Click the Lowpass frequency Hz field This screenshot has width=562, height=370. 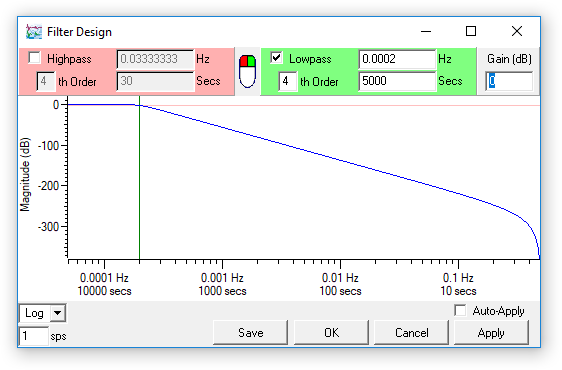coord(397,59)
